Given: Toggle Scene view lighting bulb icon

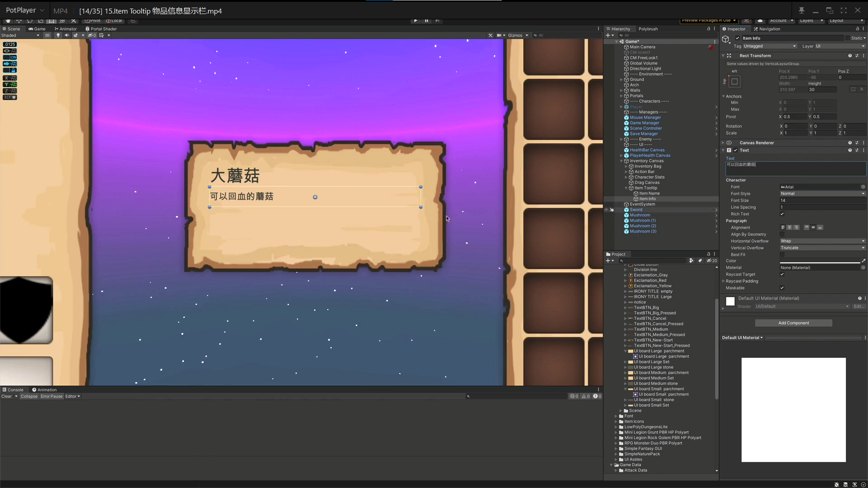Looking at the screenshot, I should [58, 35].
